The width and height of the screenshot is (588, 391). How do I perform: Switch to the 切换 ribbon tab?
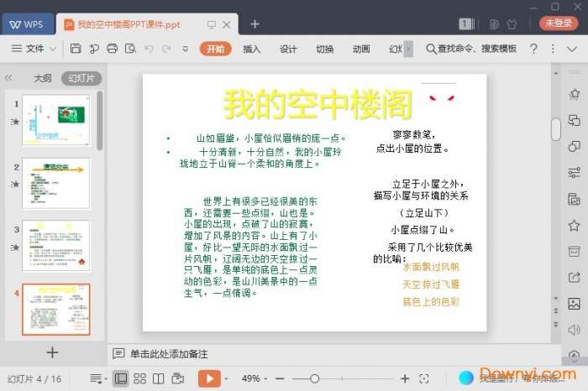point(325,49)
